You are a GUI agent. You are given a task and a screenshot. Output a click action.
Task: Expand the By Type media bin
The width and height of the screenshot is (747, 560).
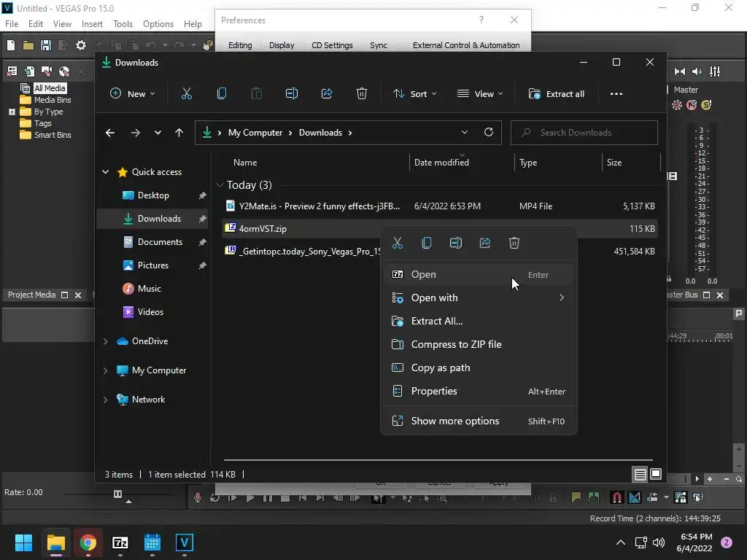click(x=12, y=112)
